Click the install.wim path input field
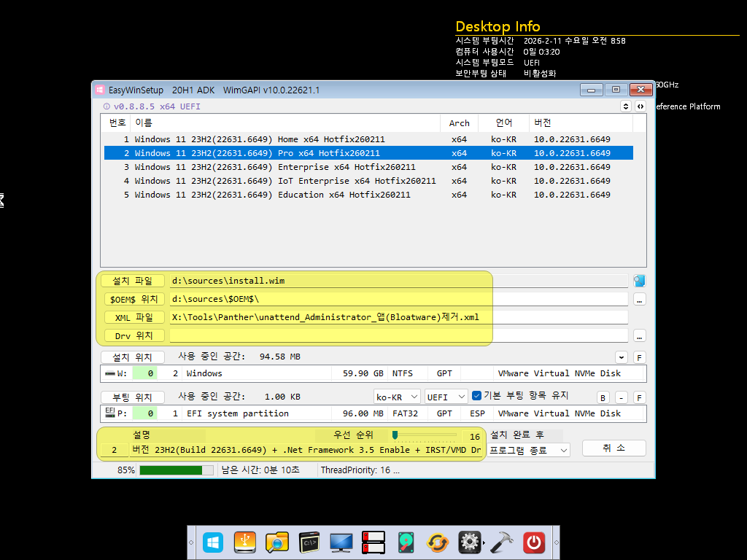 pos(399,281)
